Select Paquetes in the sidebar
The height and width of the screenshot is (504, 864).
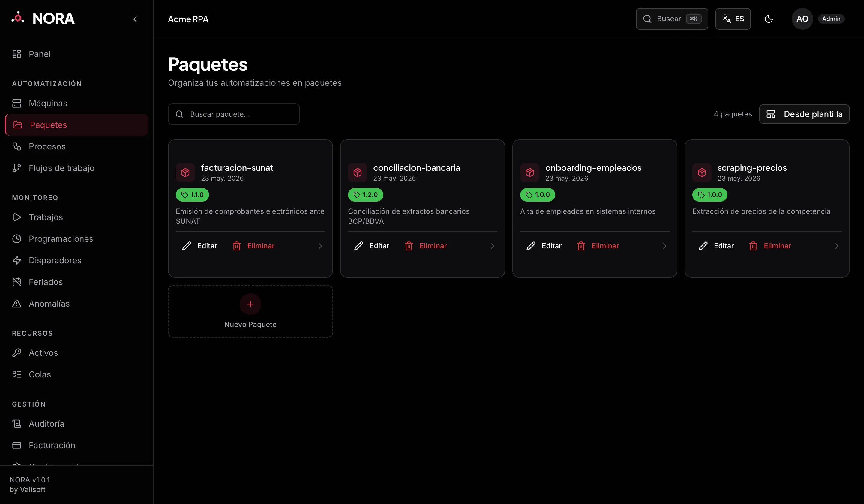click(x=76, y=125)
